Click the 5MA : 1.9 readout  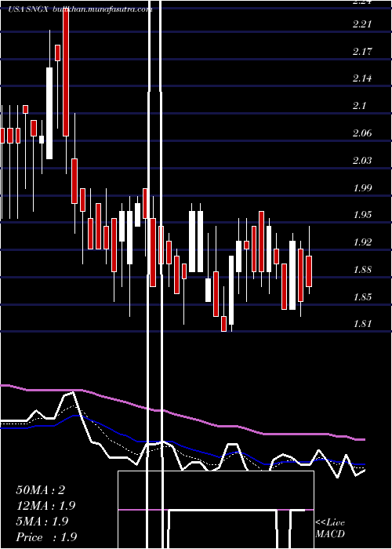click(42, 522)
